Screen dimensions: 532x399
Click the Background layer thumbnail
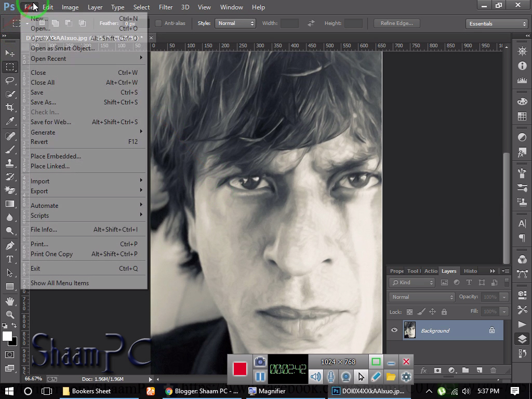tap(410, 330)
